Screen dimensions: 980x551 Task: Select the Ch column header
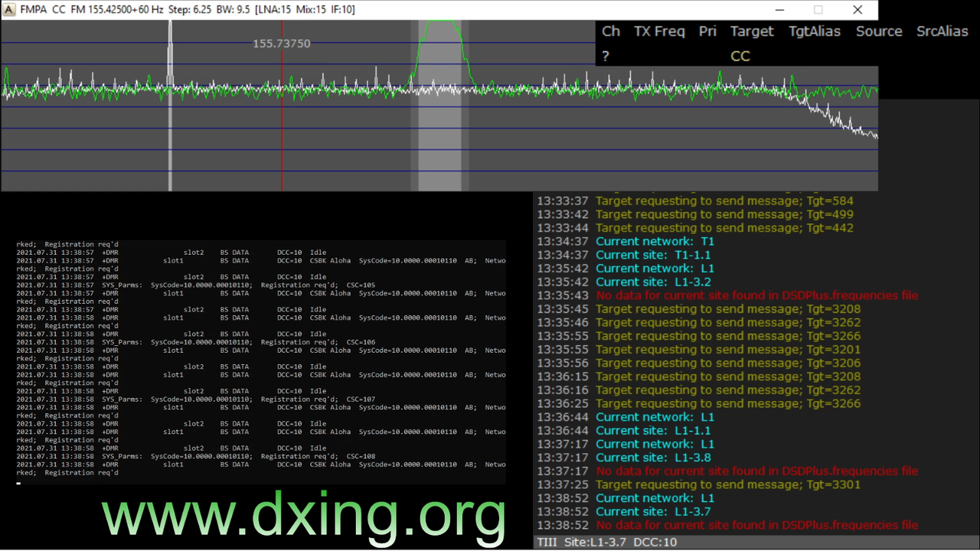[x=611, y=31]
